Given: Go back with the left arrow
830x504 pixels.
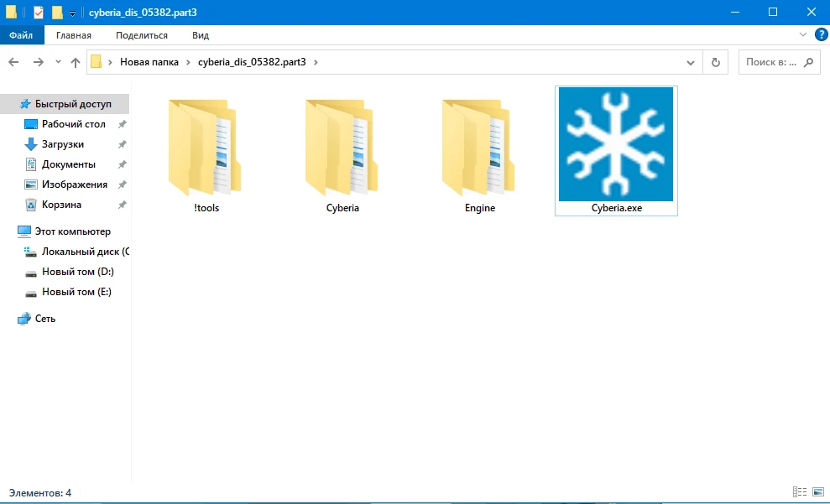Looking at the screenshot, I should 13,62.
